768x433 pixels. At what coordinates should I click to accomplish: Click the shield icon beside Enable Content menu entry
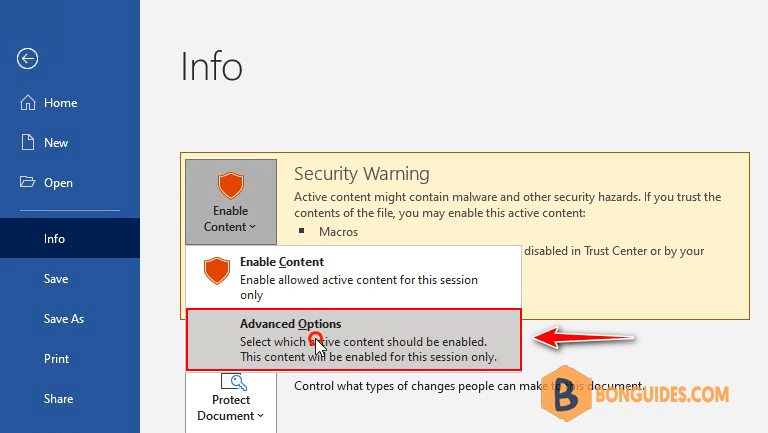point(217,270)
